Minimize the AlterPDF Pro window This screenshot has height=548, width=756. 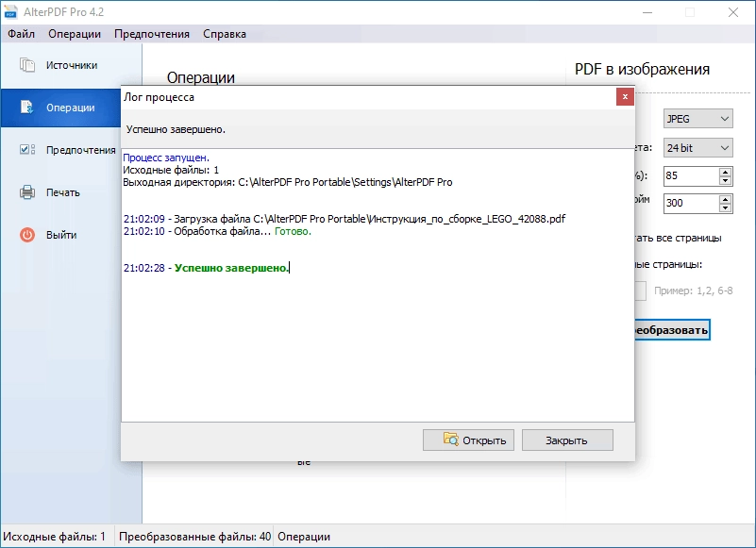[647, 12]
